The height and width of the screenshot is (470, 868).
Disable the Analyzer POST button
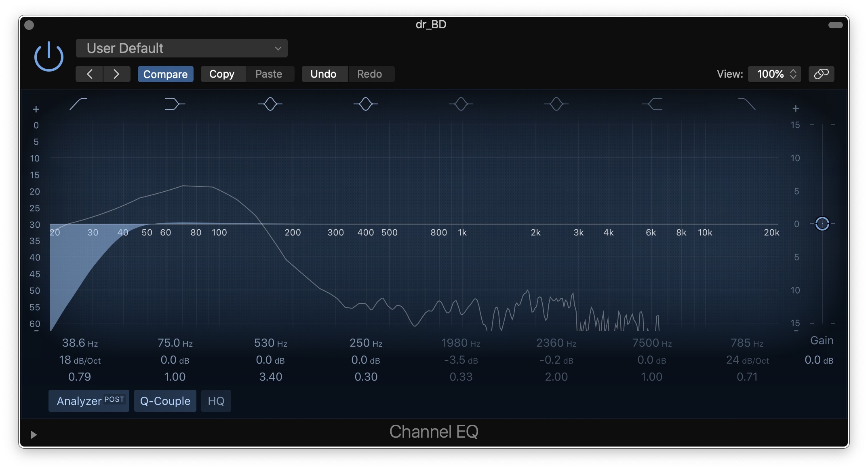click(89, 401)
